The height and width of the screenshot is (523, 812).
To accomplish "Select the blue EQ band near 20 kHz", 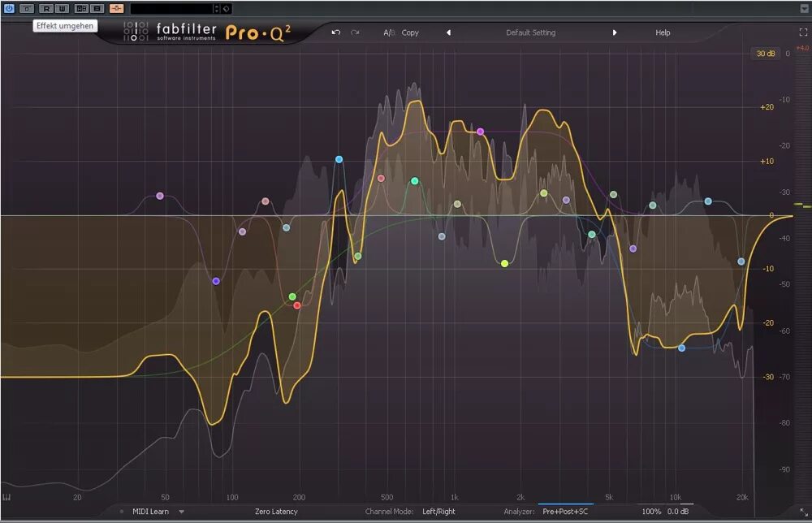I will click(741, 261).
